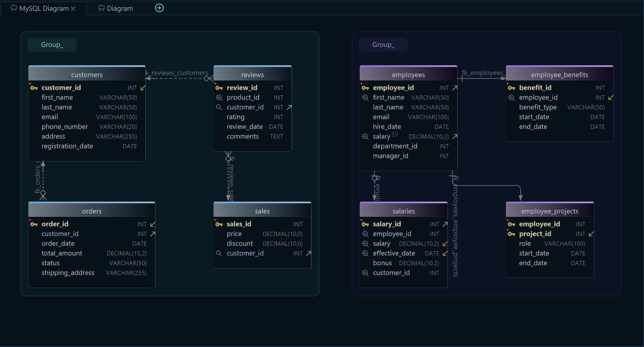
Task: Click the Group_ label in the left group
Action: point(51,45)
